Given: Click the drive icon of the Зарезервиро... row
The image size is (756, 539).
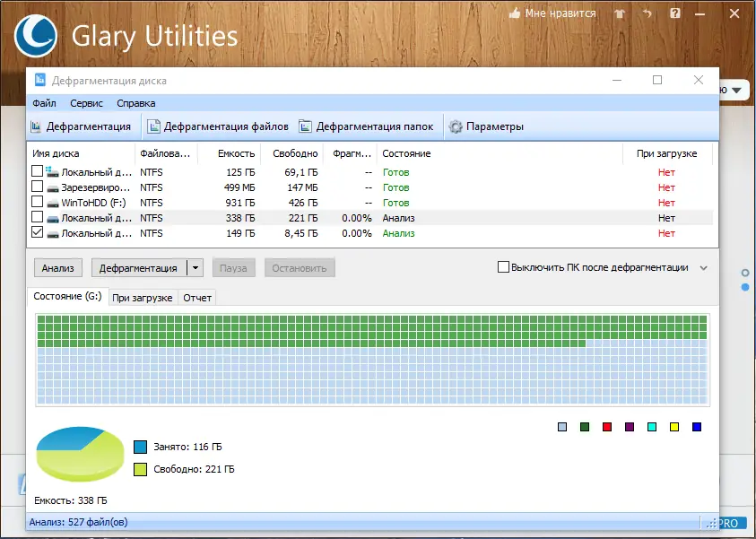Looking at the screenshot, I should pos(53,188).
